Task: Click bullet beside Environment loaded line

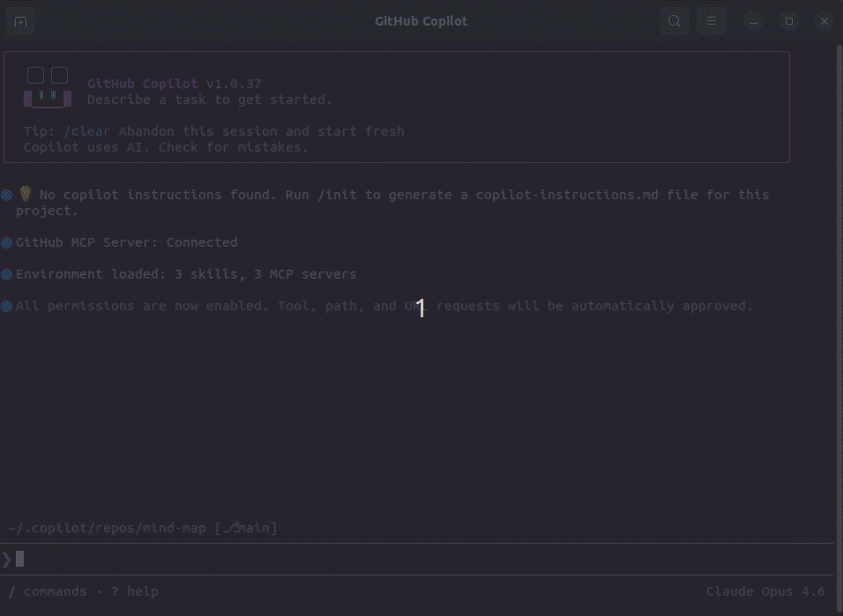Action: pyautogui.click(x=6, y=274)
